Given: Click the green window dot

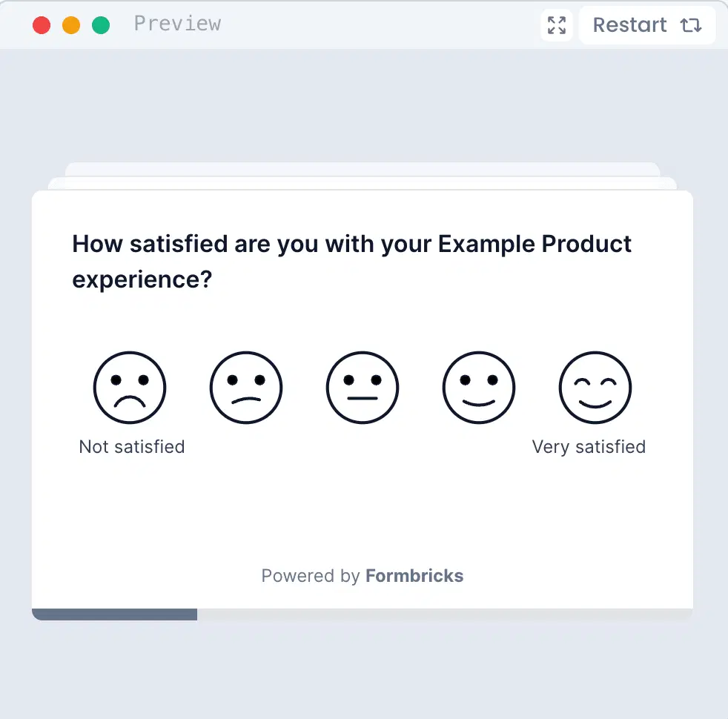Looking at the screenshot, I should click(x=101, y=25).
